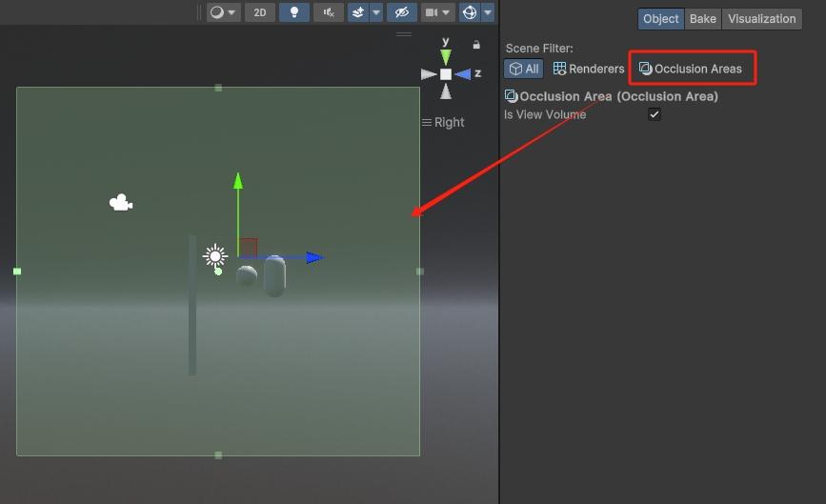Click the red plane move handle square
This screenshot has width=826, height=504.
pyautogui.click(x=248, y=248)
